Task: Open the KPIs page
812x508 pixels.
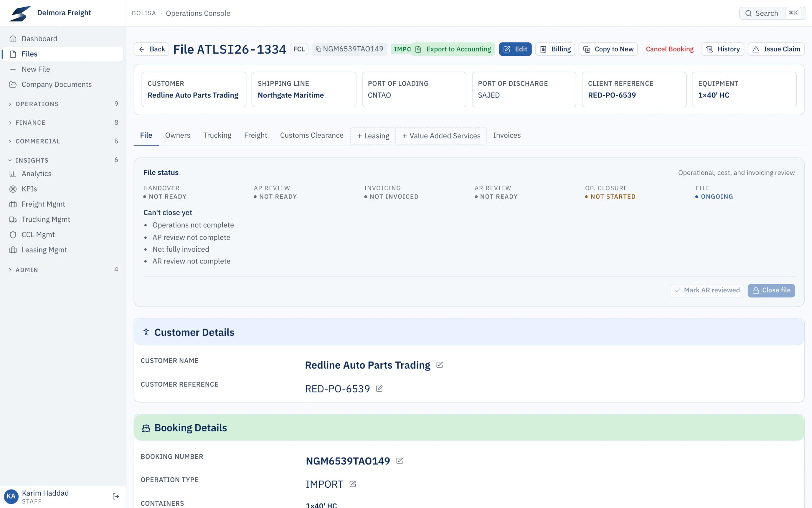Action: 63,189
